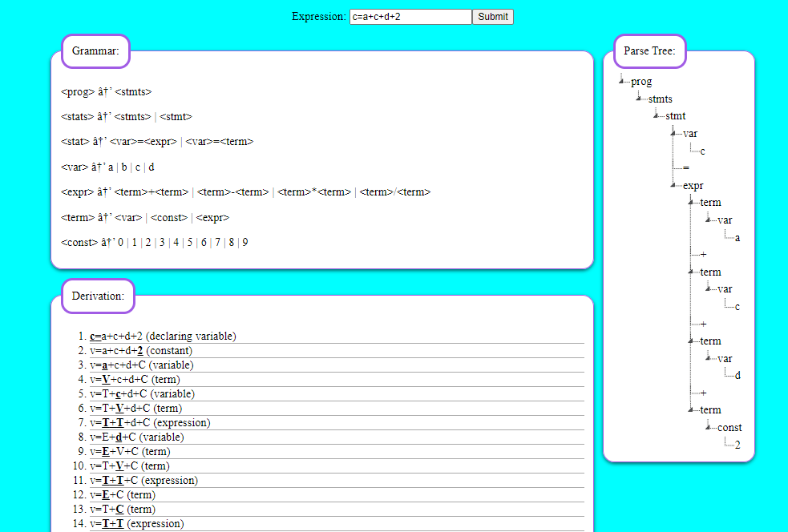
Task: Collapse the stmt node
Action: (x=655, y=115)
